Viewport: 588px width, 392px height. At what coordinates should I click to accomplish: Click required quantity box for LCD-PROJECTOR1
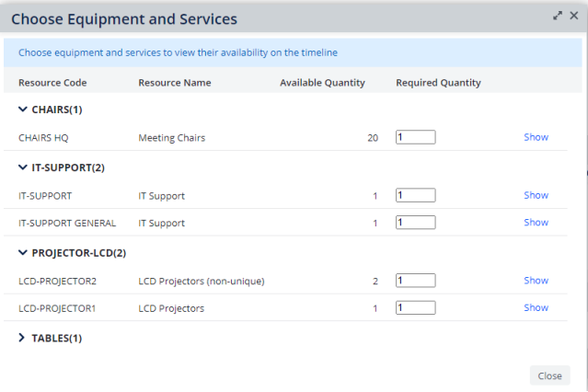[x=415, y=308]
